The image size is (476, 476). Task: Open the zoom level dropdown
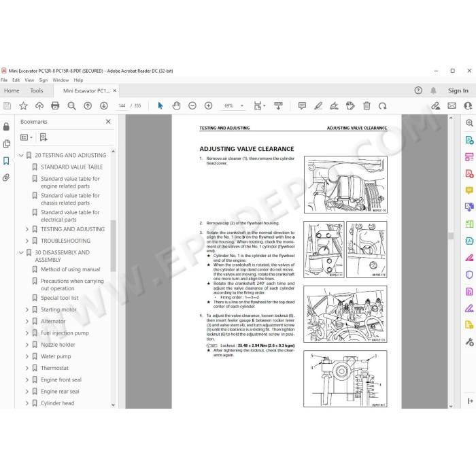tap(242, 105)
